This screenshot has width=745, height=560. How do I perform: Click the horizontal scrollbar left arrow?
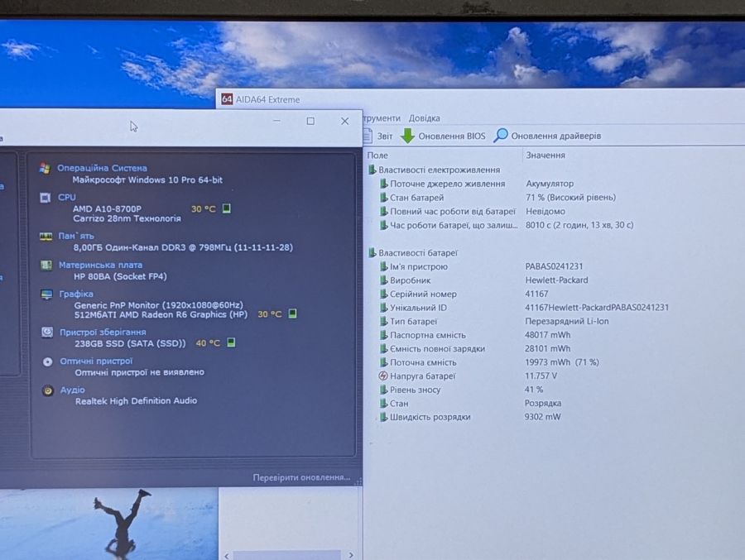[x=227, y=555]
